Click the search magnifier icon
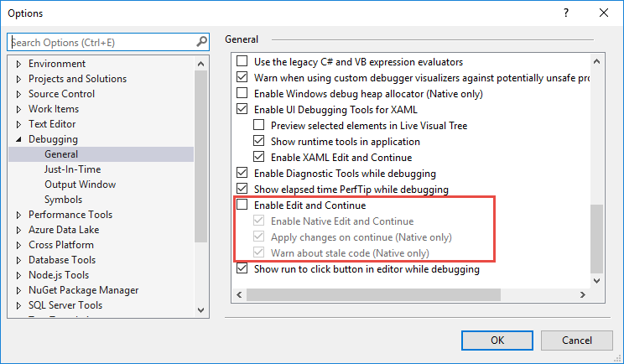Viewport: 624px width, 364px height. coord(201,42)
